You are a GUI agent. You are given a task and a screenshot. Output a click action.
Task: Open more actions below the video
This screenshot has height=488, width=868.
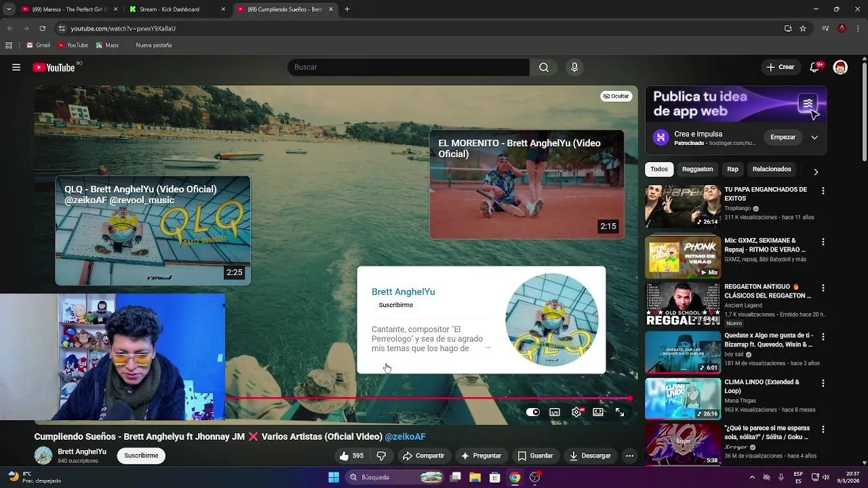629,455
